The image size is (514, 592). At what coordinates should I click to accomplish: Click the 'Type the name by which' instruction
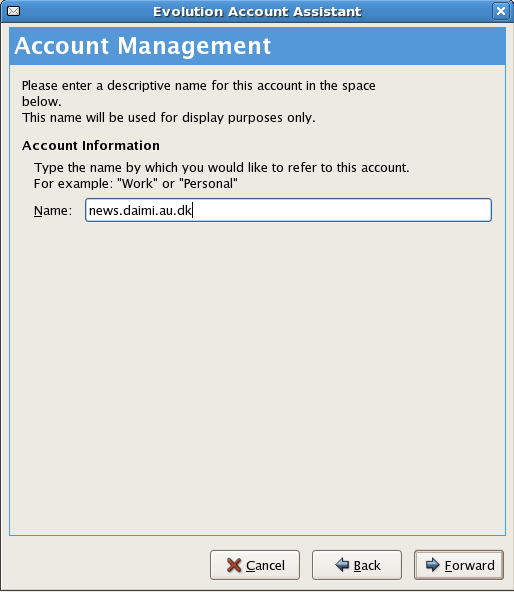(x=222, y=168)
